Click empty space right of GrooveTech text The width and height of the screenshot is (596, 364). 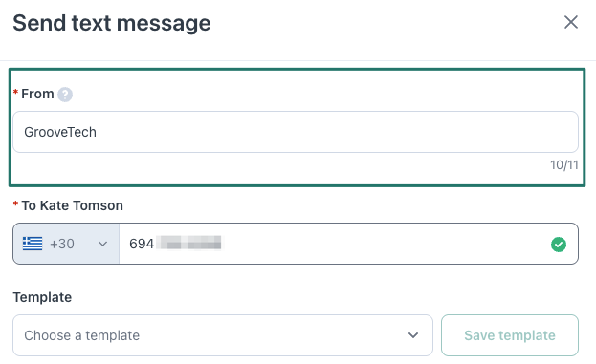335,132
